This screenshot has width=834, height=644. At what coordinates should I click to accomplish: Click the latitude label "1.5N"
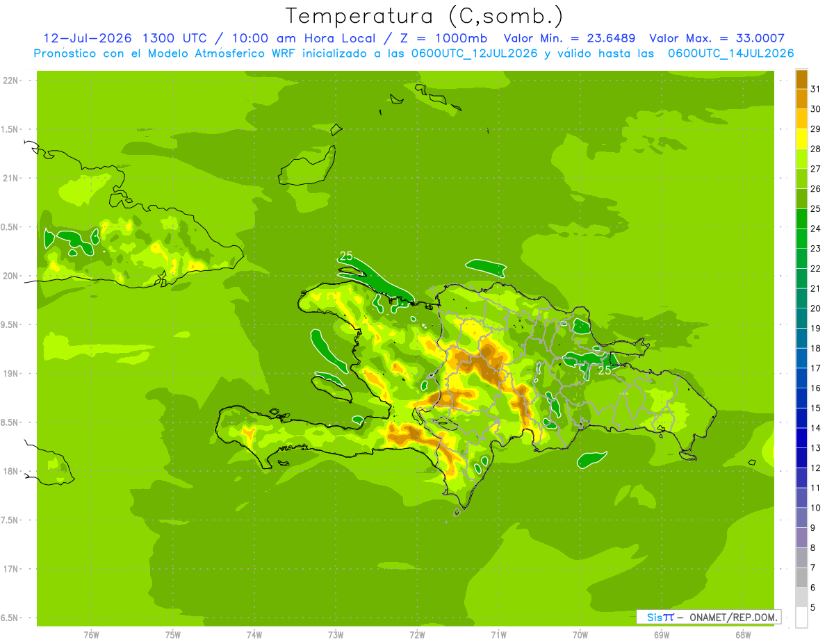click(x=10, y=129)
